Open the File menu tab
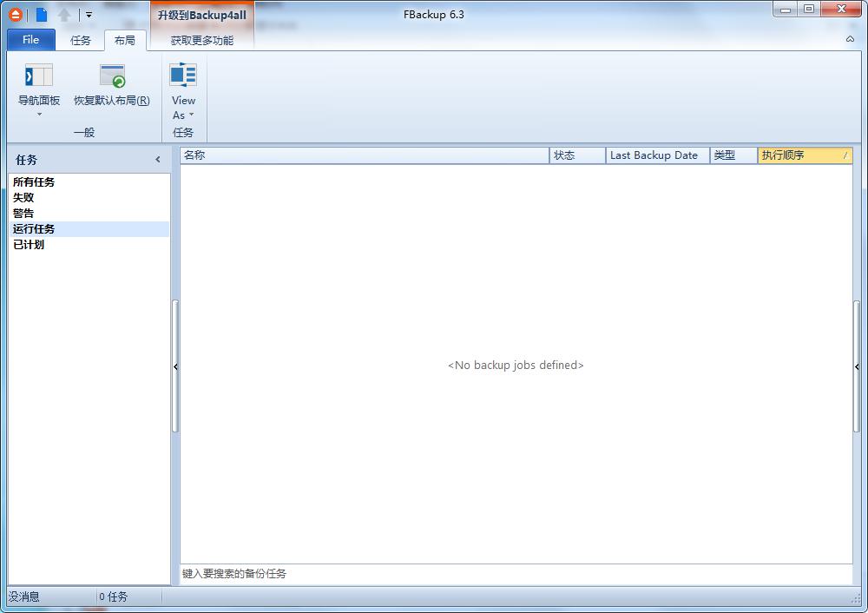Image resolution: width=868 pixels, height=613 pixels. (30, 40)
